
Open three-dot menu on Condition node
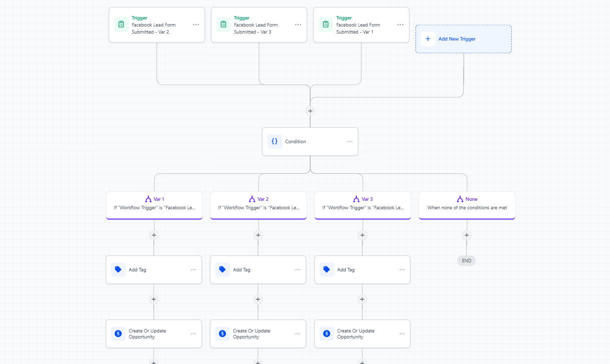coord(350,142)
